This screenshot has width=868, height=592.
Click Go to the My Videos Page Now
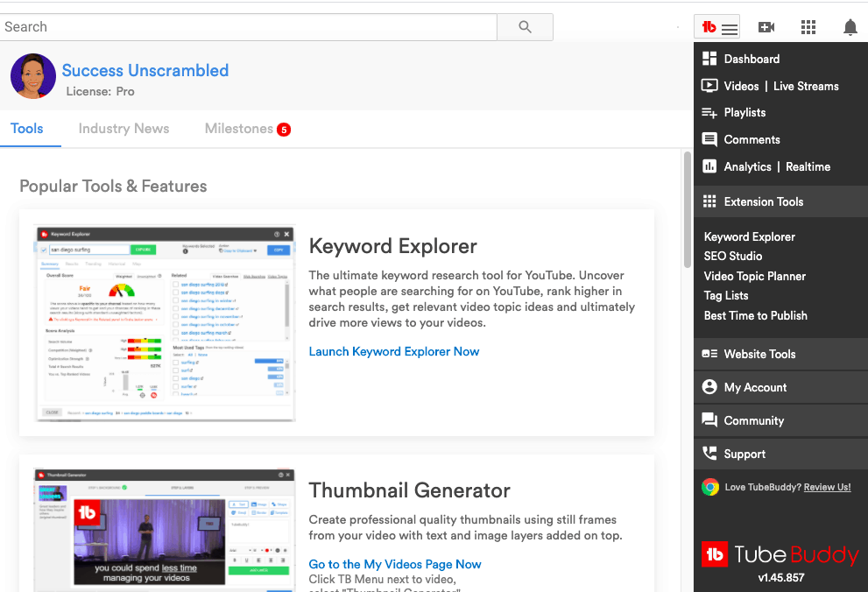[x=395, y=564]
